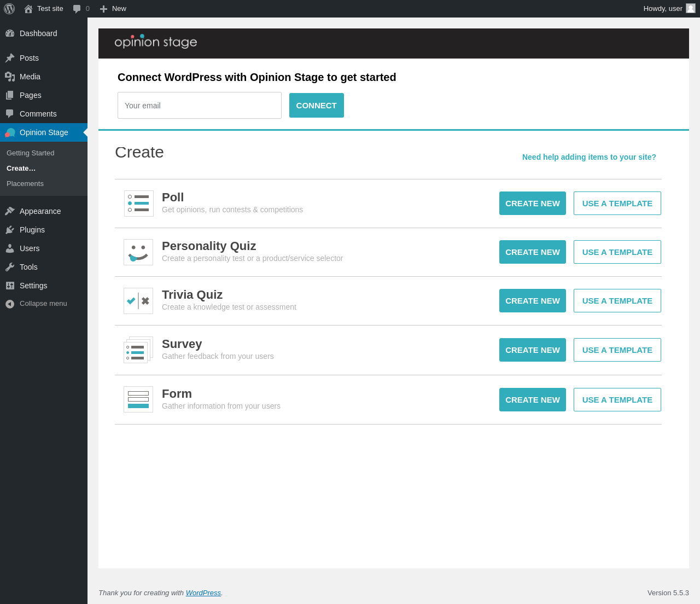This screenshot has height=604, width=700.
Task: Click the Survey stacked pages icon
Action: pyautogui.click(x=138, y=350)
